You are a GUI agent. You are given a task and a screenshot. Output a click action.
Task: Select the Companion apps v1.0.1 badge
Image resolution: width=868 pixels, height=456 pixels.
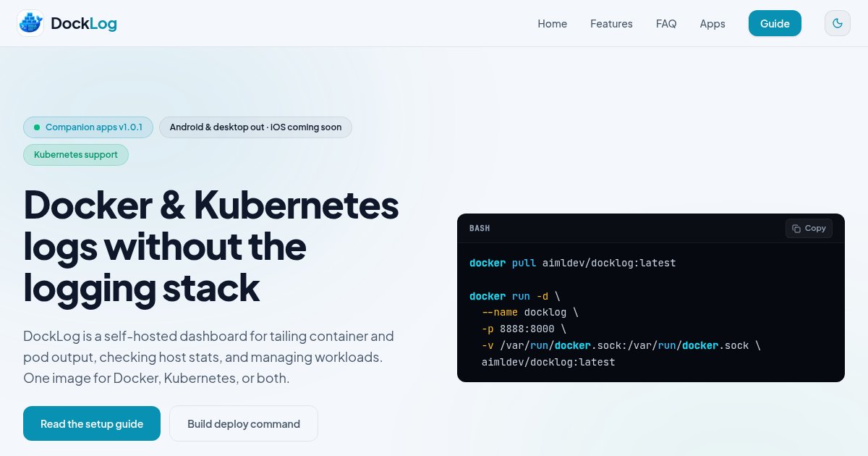pyautogui.click(x=88, y=127)
